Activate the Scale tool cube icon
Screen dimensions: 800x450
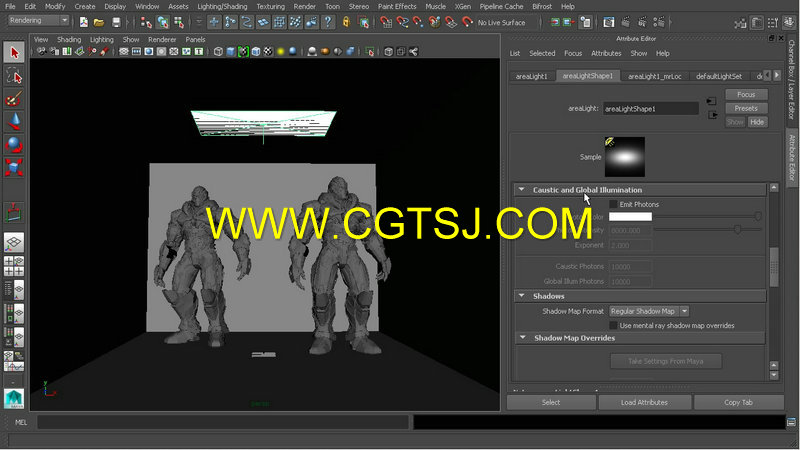[14, 167]
